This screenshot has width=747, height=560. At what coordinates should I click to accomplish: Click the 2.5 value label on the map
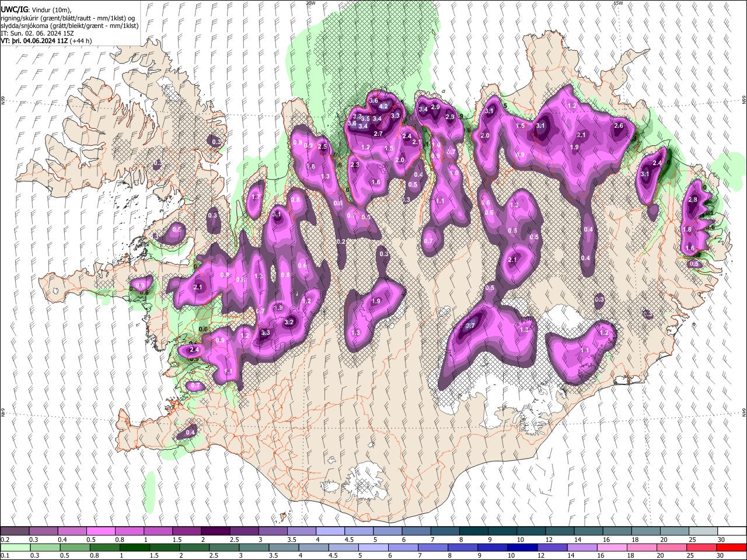point(322,147)
